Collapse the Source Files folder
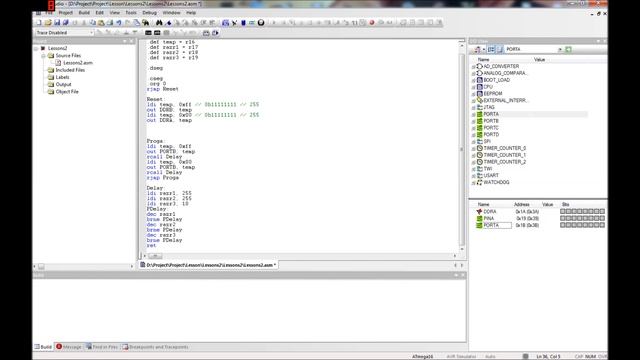This screenshot has height=360, width=640. pyautogui.click(x=43, y=56)
